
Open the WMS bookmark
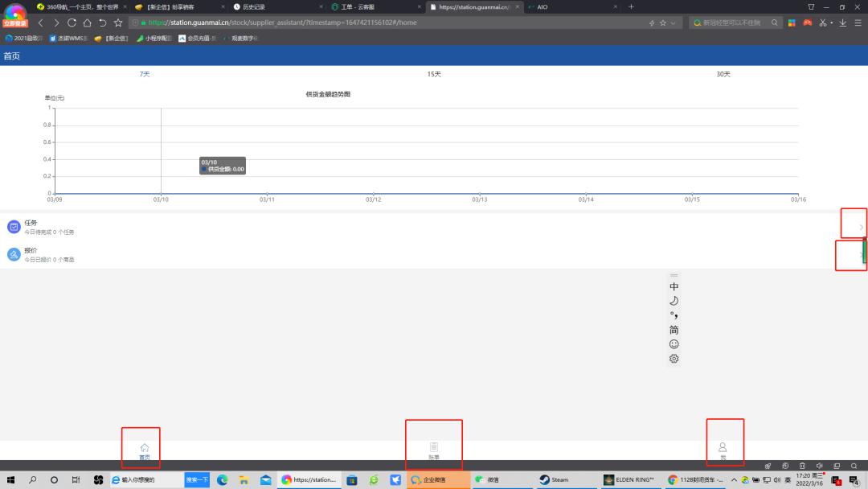tap(68, 39)
